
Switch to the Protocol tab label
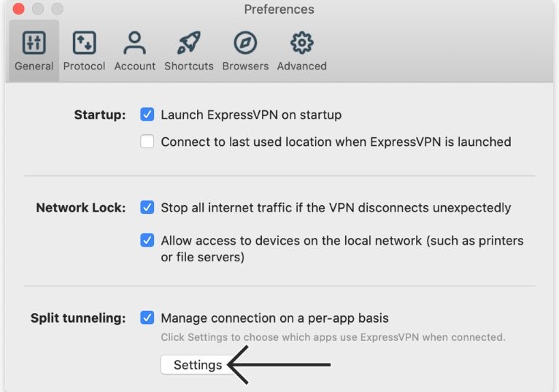tap(84, 66)
